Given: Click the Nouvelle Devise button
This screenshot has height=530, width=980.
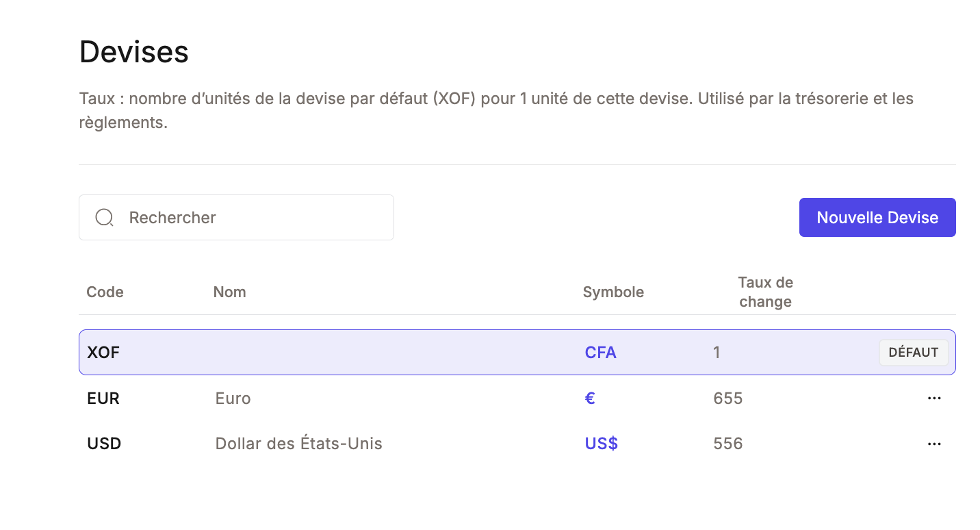Looking at the screenshot, I should [x=877, y=218].
